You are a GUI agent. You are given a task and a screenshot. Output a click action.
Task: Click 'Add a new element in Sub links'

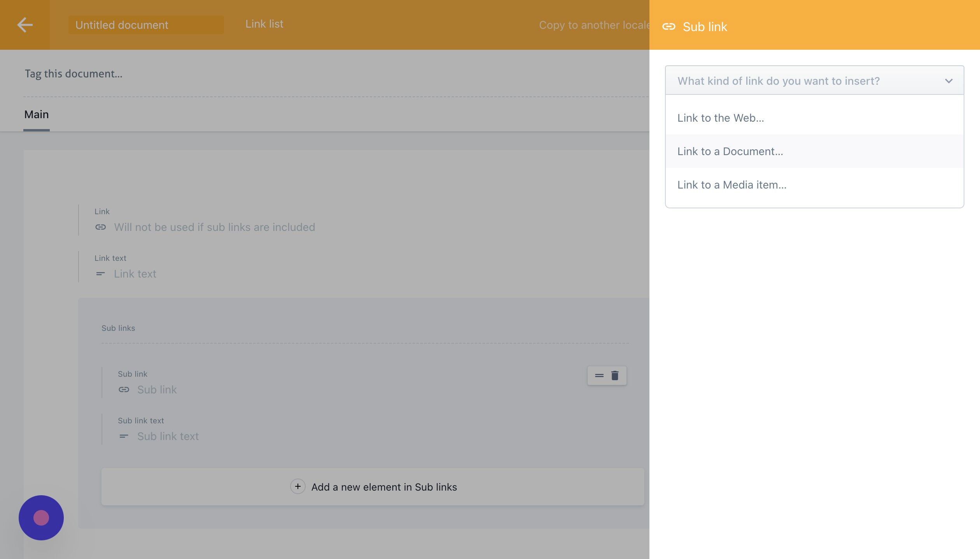pos(384,487)
